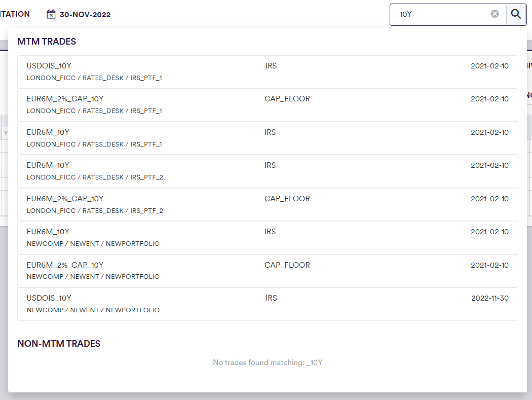The height and width of the screenshot is (400, 532).
Task: Choose EUR6M_10Y trade in IRS_PTF_1
Action: [x=268, y=138]
